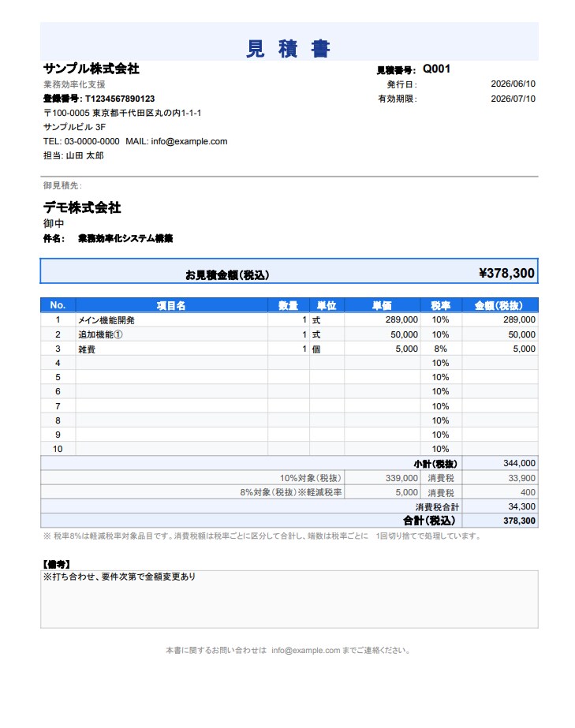
Task: Click the 数量 column header
Action: pos(289,305)
